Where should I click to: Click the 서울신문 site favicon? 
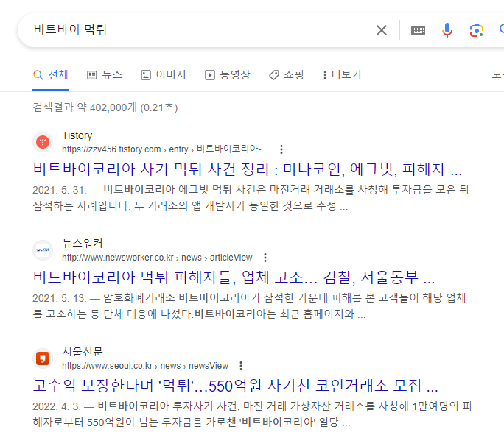coord(43,358)
